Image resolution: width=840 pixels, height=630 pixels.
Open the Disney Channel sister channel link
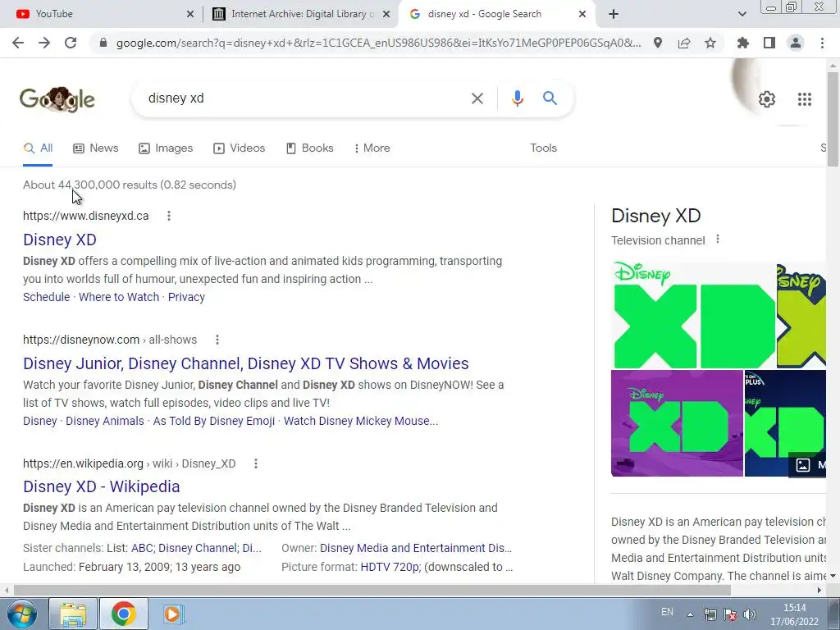[x=198, y=548]
